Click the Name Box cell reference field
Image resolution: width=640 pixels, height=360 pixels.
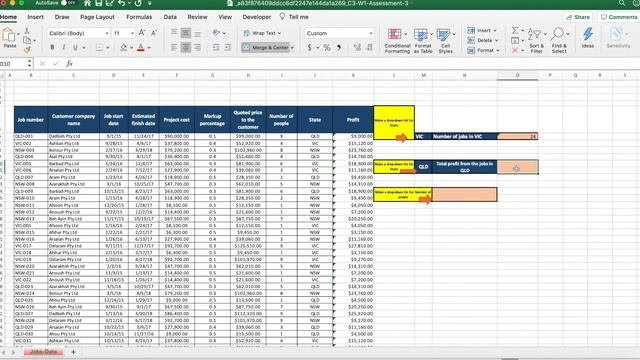click(13, 63)
